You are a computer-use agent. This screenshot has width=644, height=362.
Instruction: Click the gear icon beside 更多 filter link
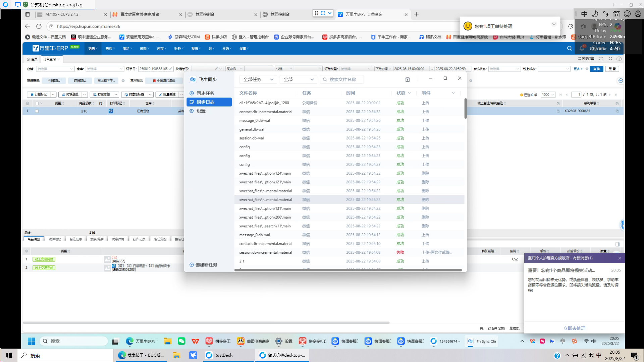click(x=587, y=69)
